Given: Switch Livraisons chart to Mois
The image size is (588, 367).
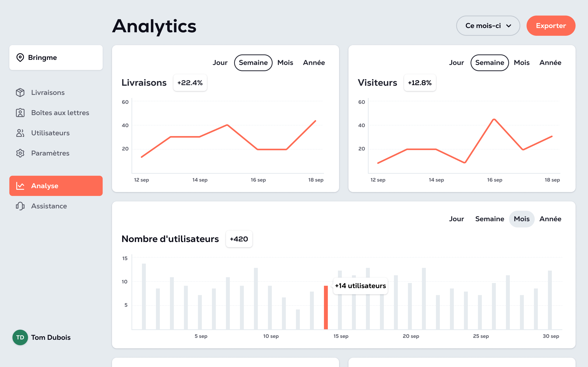Looking at the screenshot, I should 285,63.
